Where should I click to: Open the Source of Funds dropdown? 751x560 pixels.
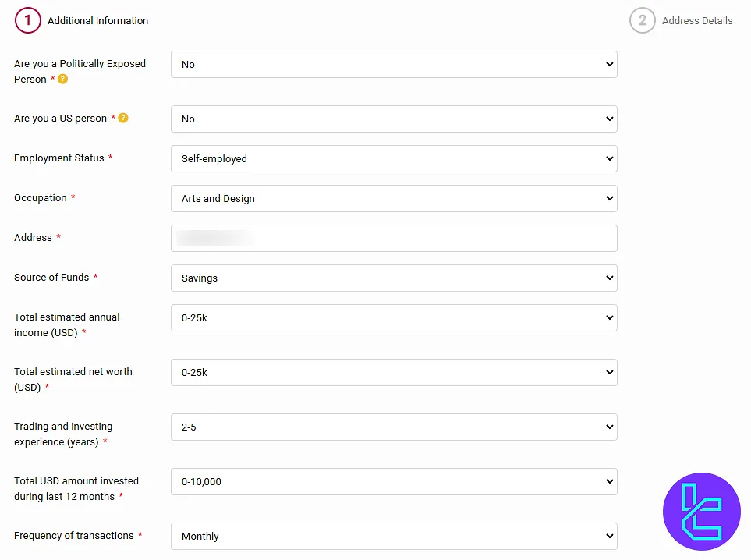click(x=394, y=278)
